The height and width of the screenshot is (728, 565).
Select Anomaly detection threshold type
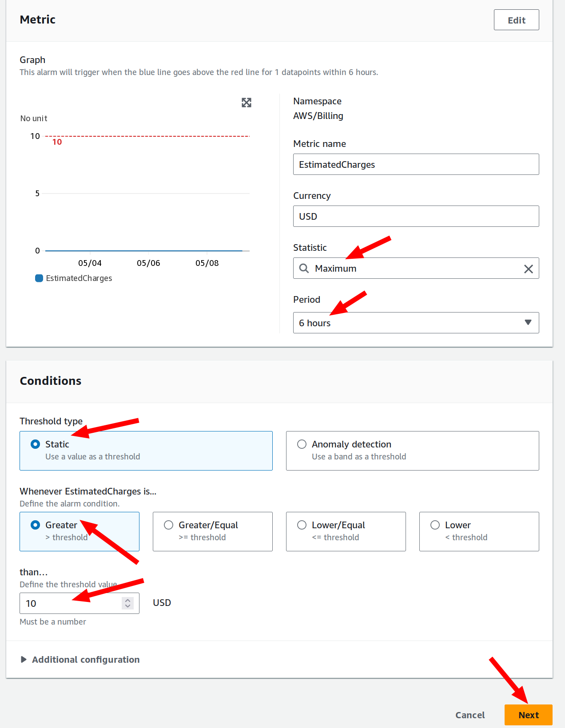point(413,451)
